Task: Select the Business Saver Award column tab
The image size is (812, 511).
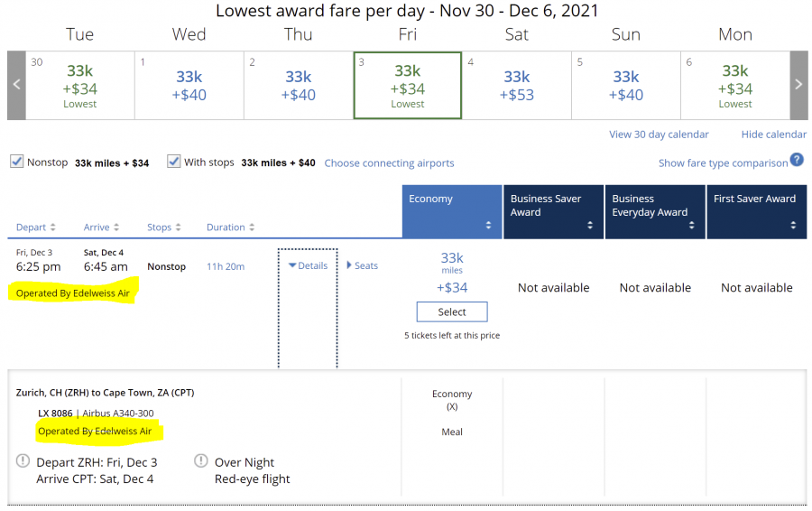Action: (x=553, y=211)
